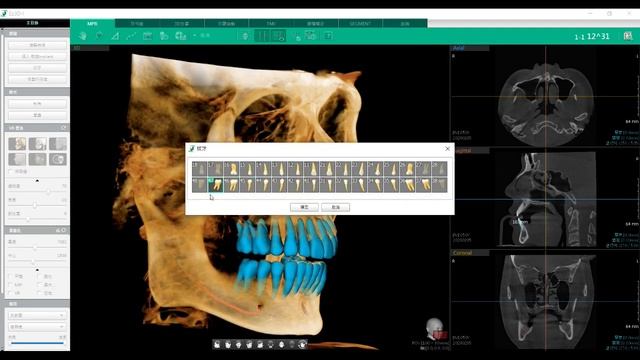The image size is (640, 360).
Task: Activate the hand pan tool in toolbar
Action: (83, 36)
